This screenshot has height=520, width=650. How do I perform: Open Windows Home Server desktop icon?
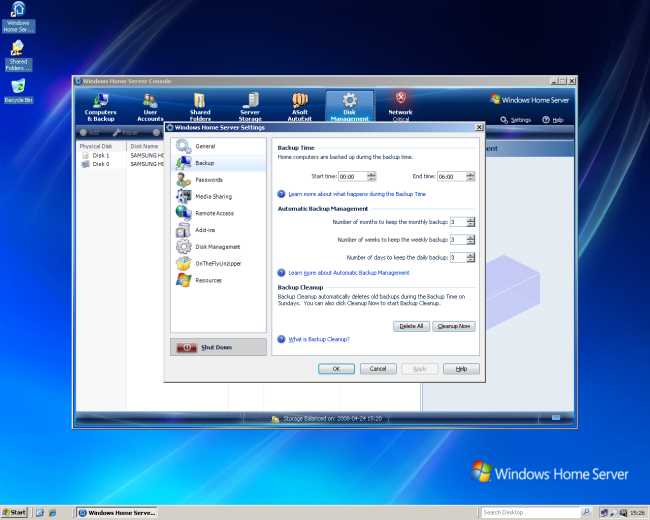tap(18, 17)
